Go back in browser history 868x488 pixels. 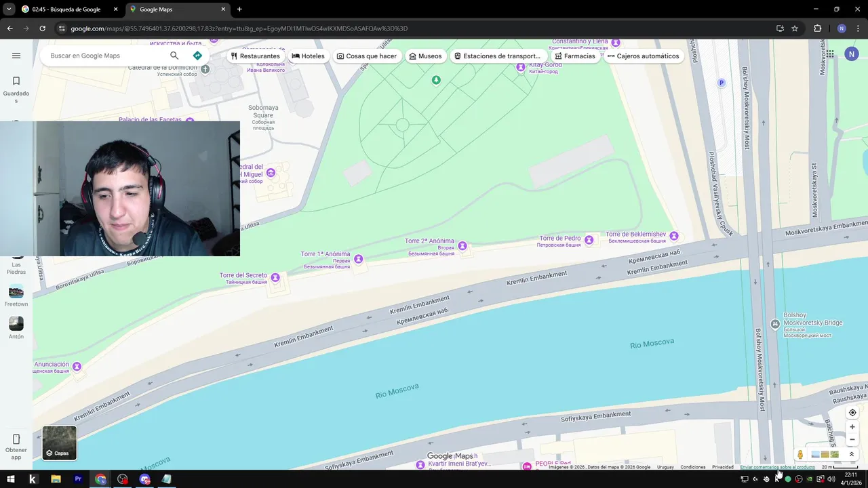[9, 28]
